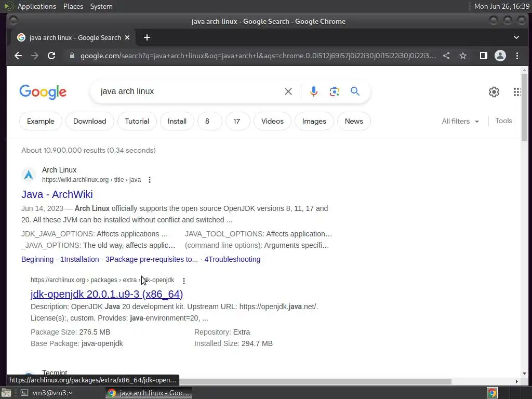Open the Beginning sitelink

coord(37,259)
